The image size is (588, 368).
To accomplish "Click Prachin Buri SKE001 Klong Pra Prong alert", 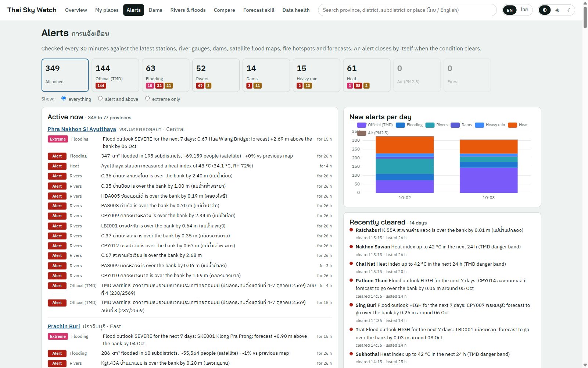I will [190, 340].
